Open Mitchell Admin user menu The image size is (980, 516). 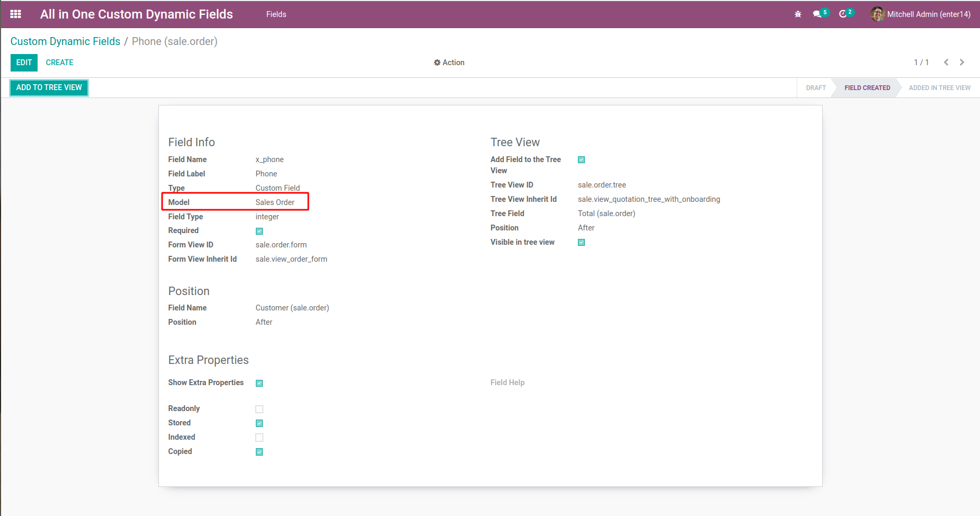[x=921, y=14]
